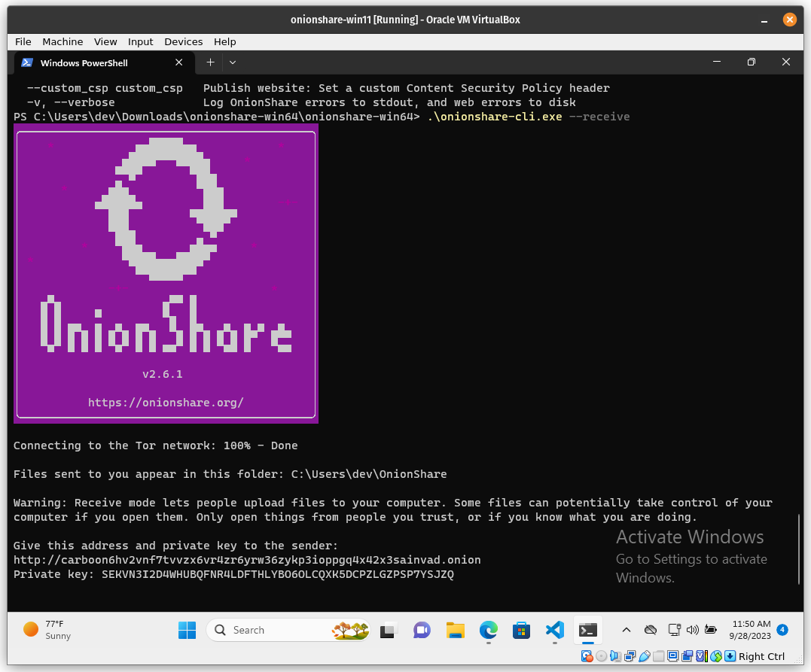811x672 pixels.
Task: Click the VirtualBox USB devices status icon
Action: click(x=643, y=656)
